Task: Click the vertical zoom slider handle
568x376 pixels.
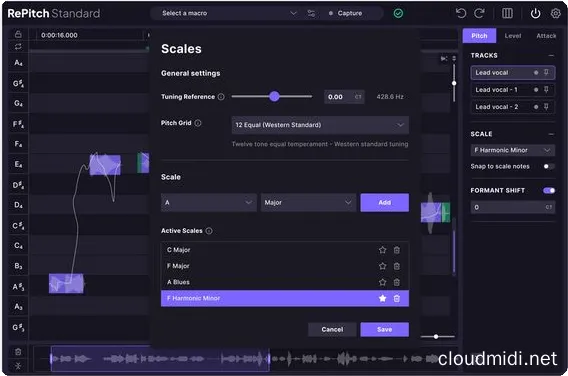Action: click(454, 83)
